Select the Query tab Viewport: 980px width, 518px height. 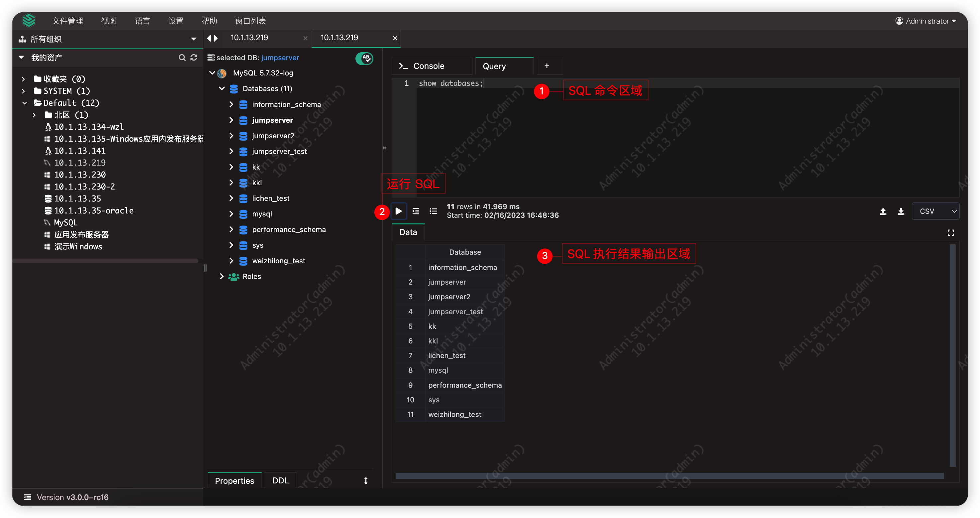tap(504, 66)
